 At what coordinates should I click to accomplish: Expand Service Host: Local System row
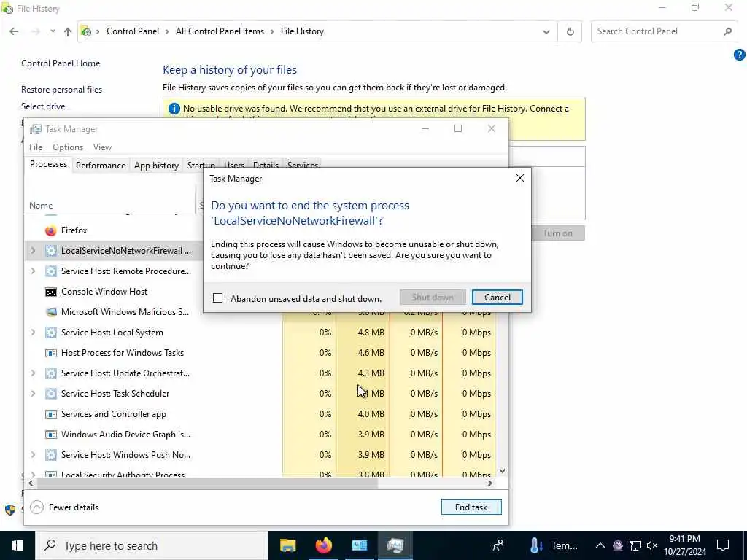pos(33,332)
